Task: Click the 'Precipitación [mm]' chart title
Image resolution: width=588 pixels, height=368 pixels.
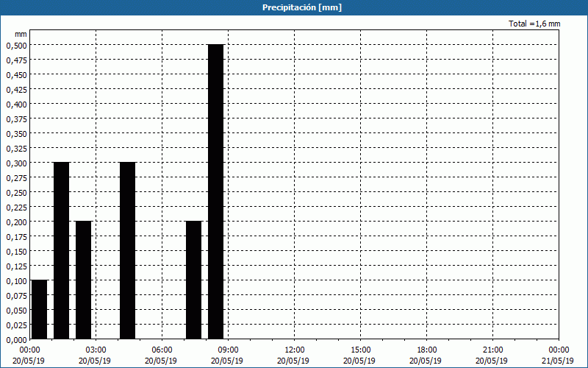Action: (302, 7)
